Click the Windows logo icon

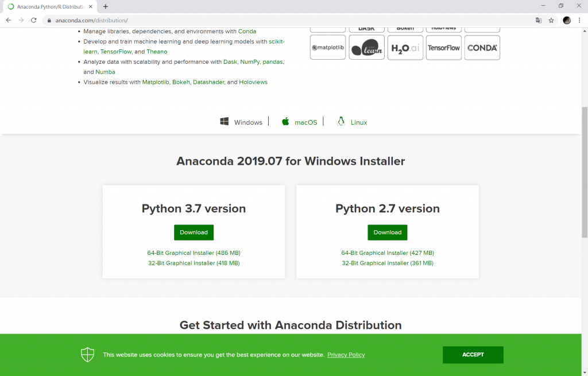pos(225,121)
